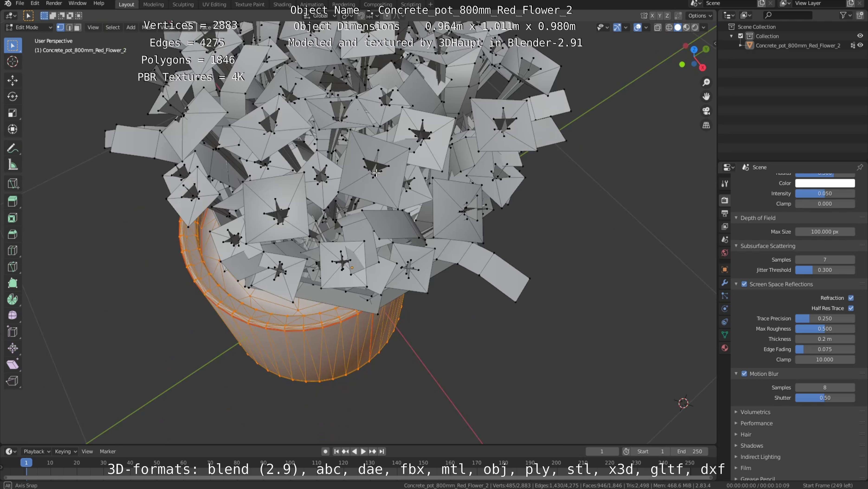The width and height of the screenshot is (868, 489).
Task: Select the Poly Build tool
Action: tap(13, 283)
